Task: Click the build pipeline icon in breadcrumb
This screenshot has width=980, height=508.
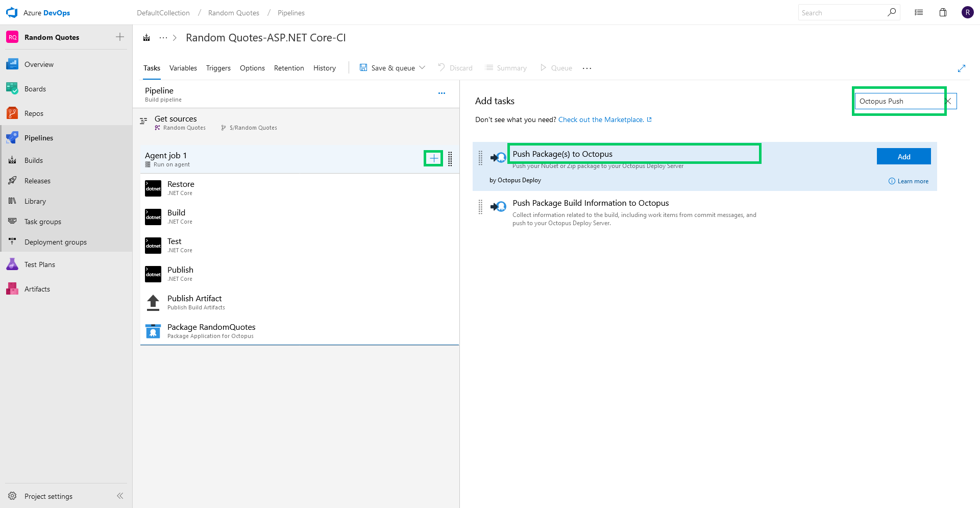Action: (x=146, y=38)
